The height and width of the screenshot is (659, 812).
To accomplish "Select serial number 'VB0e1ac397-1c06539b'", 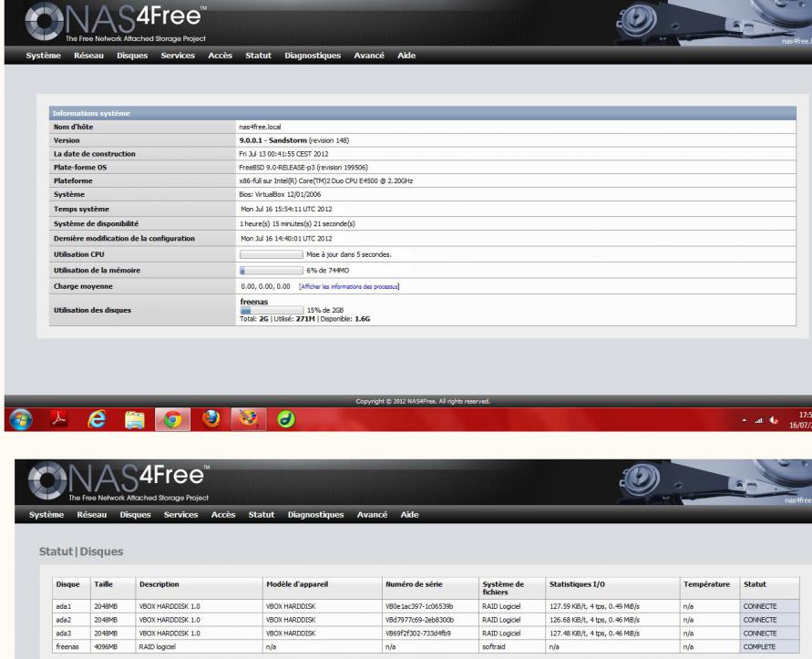I will point(419,606).
